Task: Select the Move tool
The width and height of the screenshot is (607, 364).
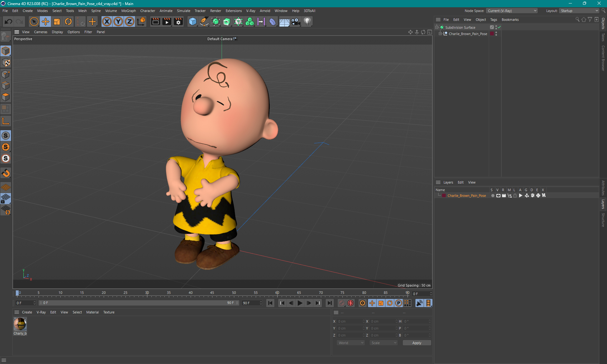Action: (46, 21)
